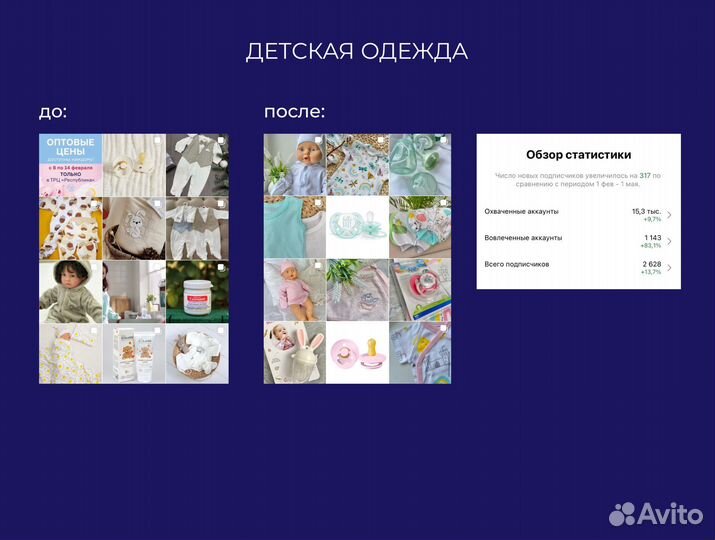Open the dragonfly rainbow print fabric post

(358, 165)
